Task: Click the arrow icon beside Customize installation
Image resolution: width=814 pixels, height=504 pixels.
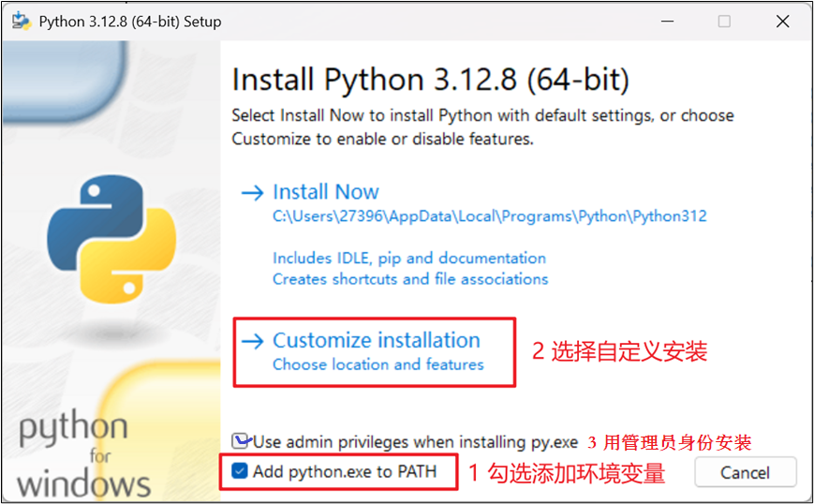Action: tap(253, 342)
